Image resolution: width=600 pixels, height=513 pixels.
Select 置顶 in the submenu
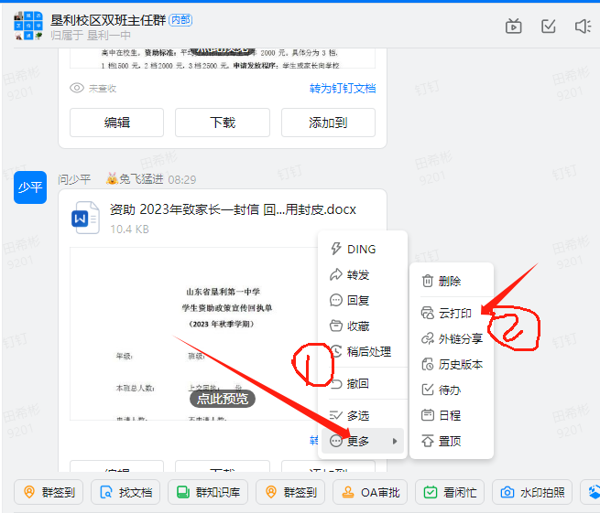[452, 441]
